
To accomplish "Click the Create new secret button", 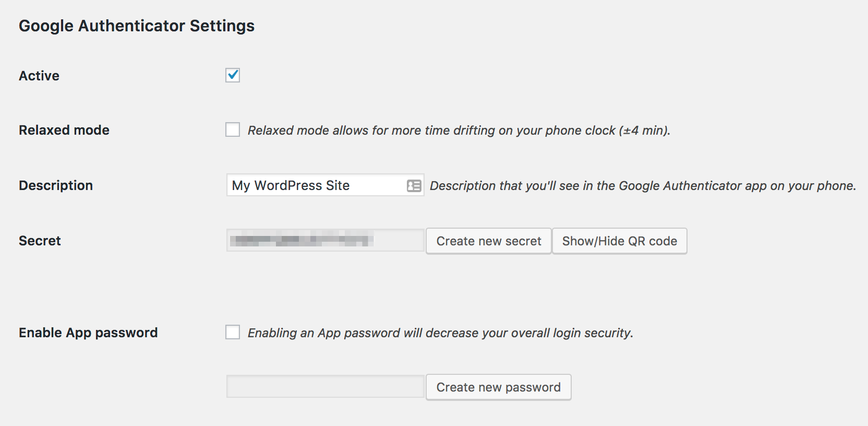I will coord(489,241).
